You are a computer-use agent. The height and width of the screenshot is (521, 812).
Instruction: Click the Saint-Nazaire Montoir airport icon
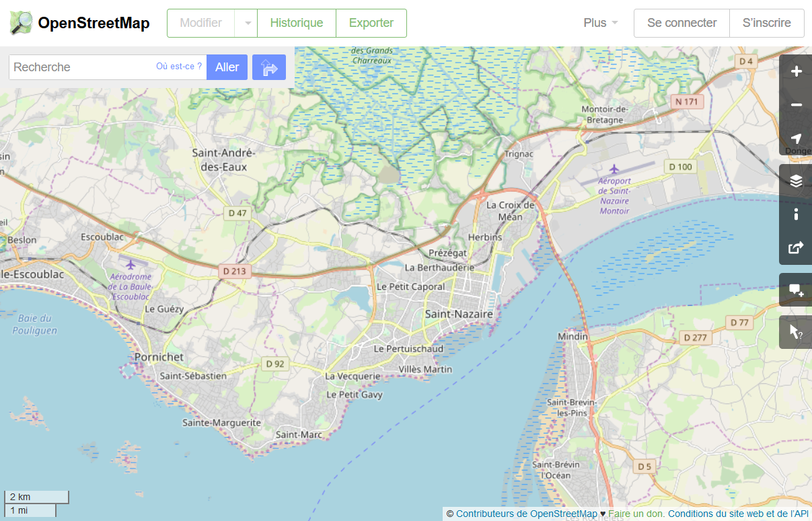coord(613,168)
